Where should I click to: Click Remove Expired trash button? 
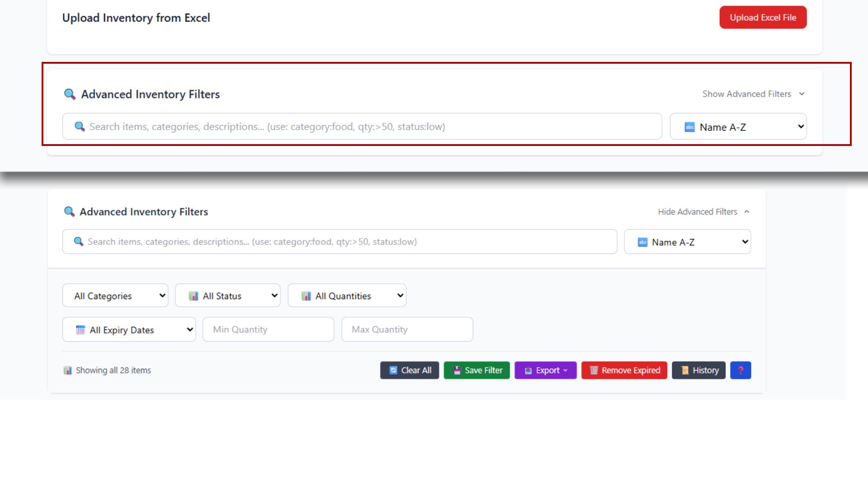(624, 370)
